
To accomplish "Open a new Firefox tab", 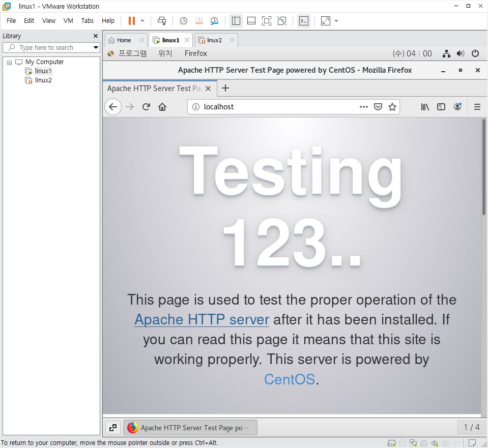I will (x=225, y=88).
